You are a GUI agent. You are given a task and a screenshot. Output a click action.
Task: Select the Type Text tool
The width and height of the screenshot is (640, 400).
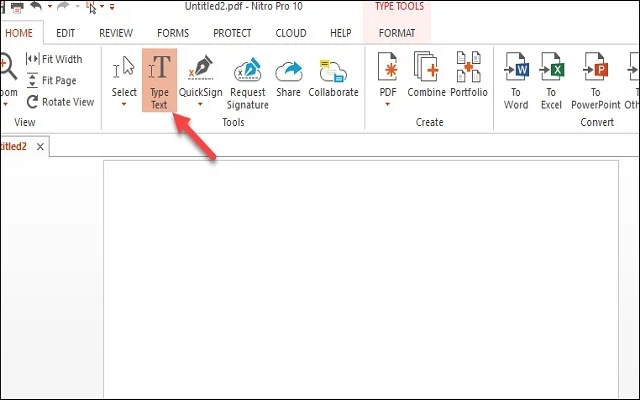(x=159, y=80)
